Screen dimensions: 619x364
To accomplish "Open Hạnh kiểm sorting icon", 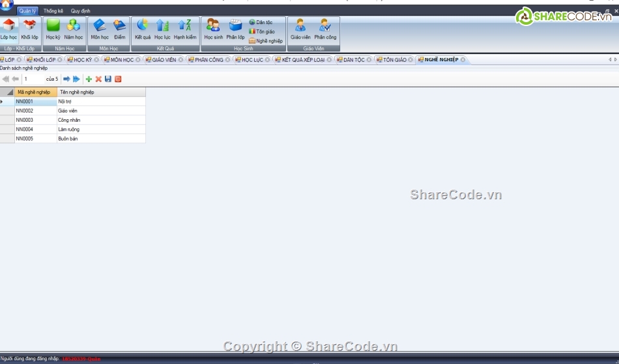I will (x=185, y=29).
